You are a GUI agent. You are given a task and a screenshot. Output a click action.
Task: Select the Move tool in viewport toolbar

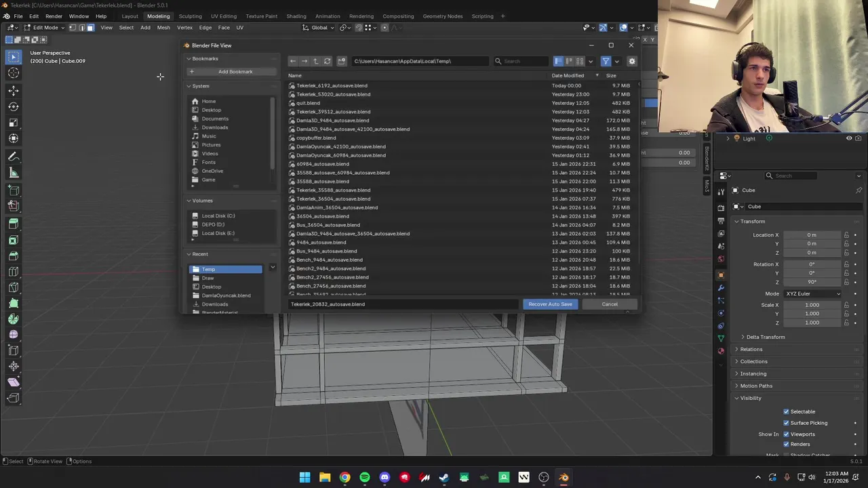tap(14, 90)
